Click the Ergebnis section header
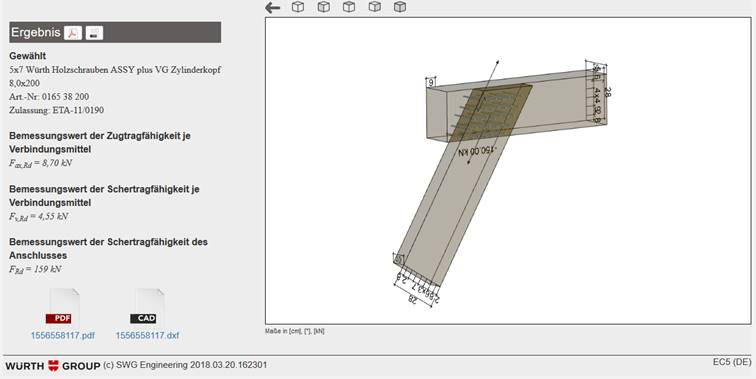The image size is (756, 379). tap(115, 32)
